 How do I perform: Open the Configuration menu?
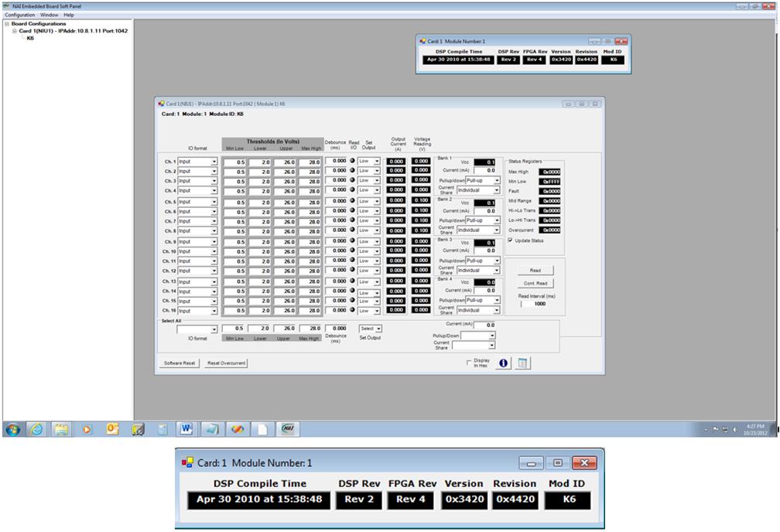[x=19, y=15]
